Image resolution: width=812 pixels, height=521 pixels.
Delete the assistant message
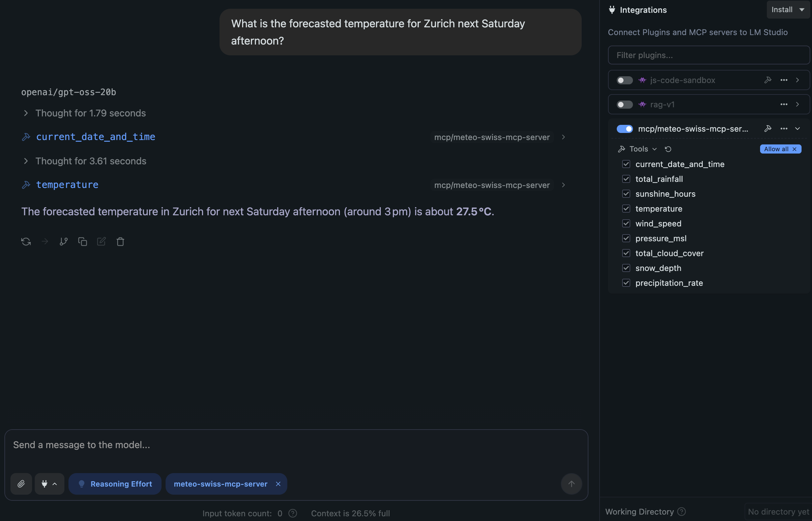pyautogui.click(x=120, y=242)
